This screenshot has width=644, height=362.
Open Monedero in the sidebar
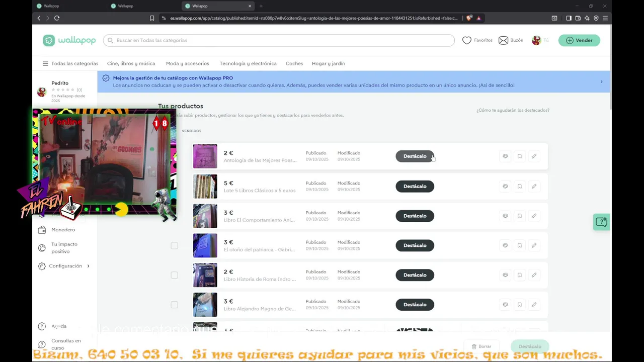56,230
